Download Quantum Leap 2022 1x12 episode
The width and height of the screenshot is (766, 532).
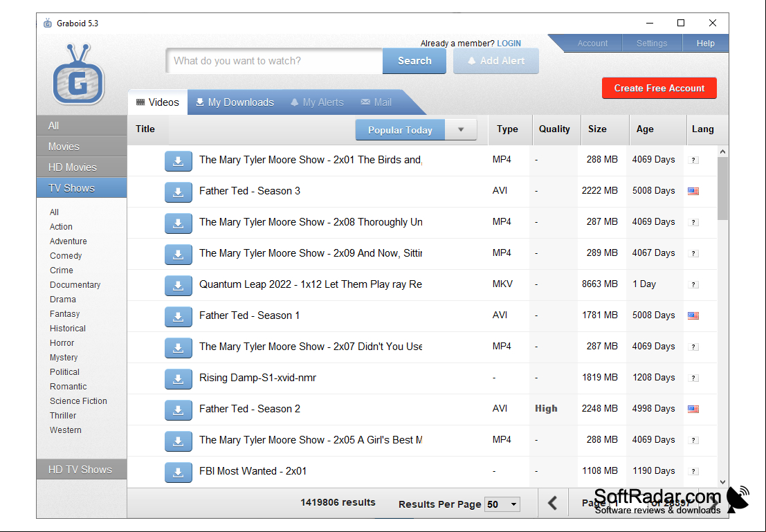tap(179, 286)
